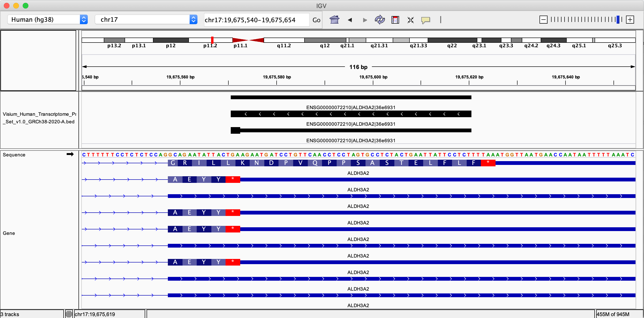Select the Gene track label
The image size is (644, 318).
pyautogui.click(x=9, y=233)
